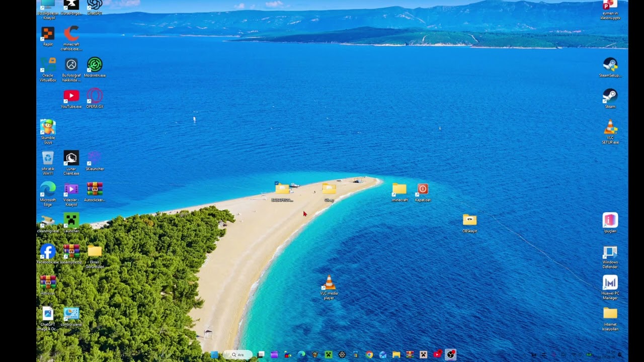The height and width of the screenshot is (362, 644).
Task: Switch to OBS Studio in taskbar
Action: tap(451, 355)
